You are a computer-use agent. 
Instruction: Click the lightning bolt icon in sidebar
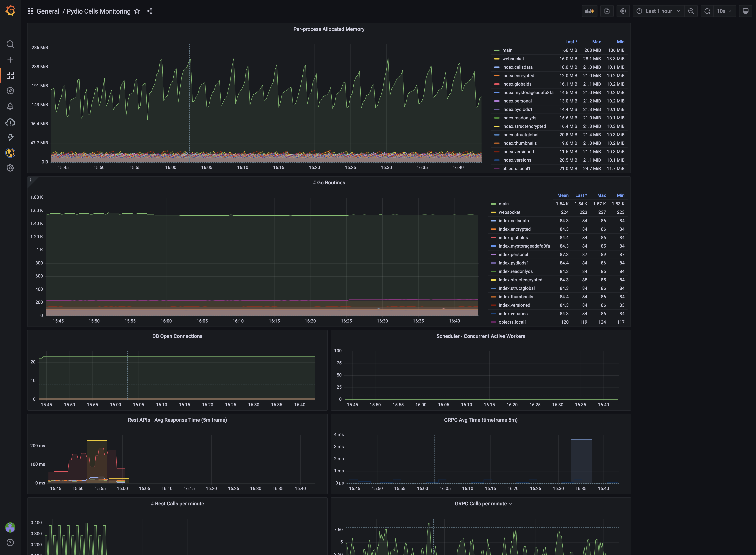(10, 137)
